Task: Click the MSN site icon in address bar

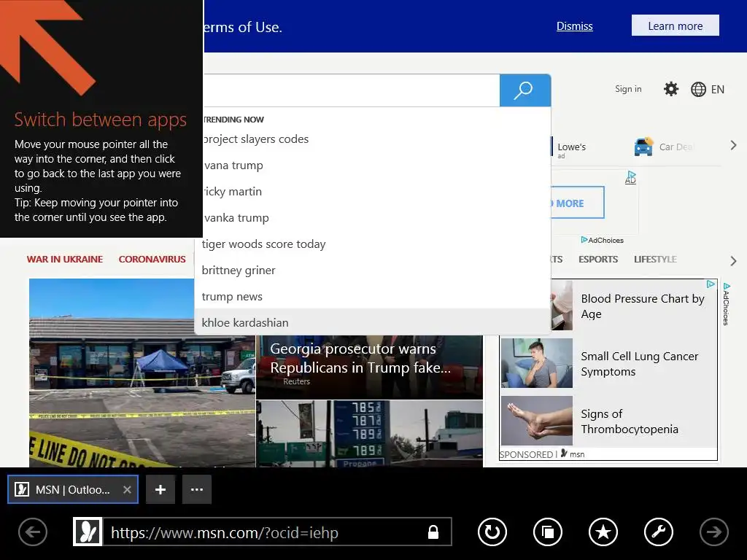Action: click(88, 532)
